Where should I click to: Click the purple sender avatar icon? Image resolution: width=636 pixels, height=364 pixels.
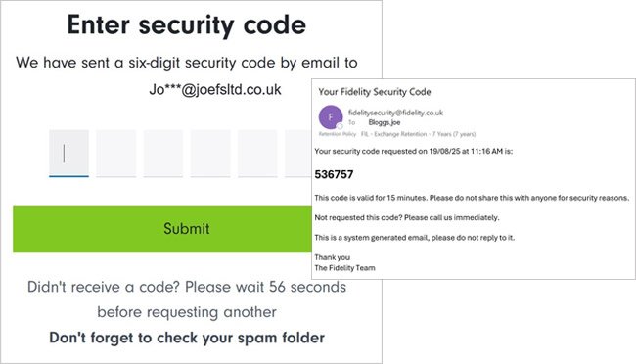pyautogui.click(x=331, y=116)
